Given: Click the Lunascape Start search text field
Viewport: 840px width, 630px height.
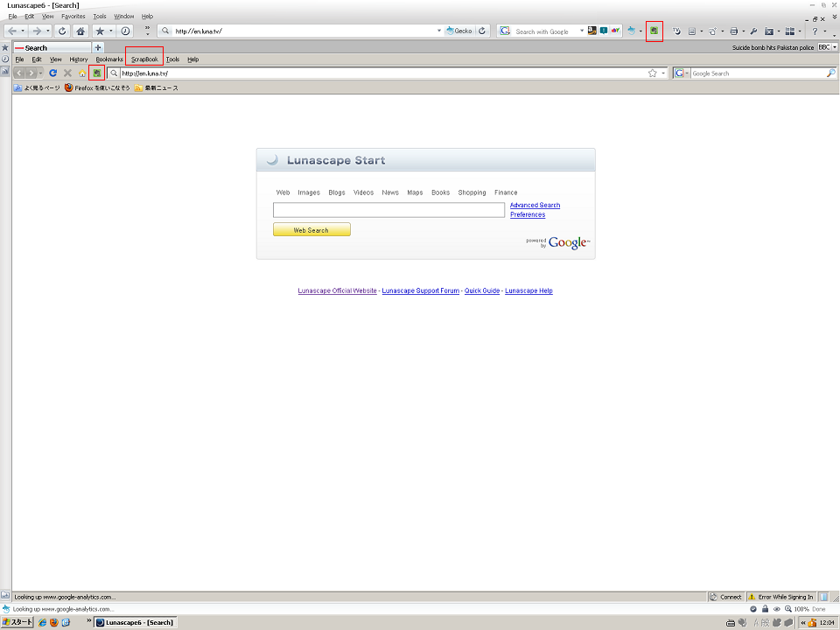Looking at the screenshot, I should pyautogui.click(x=388, y=210).
